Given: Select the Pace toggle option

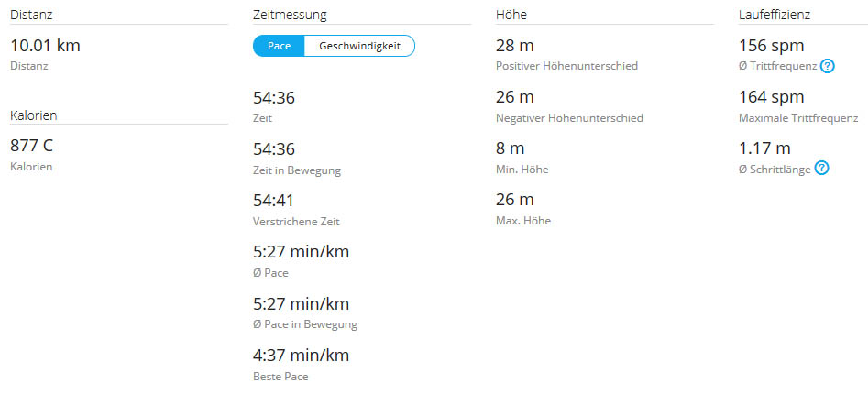Looking at the screenshot, I should pos(279,46).
